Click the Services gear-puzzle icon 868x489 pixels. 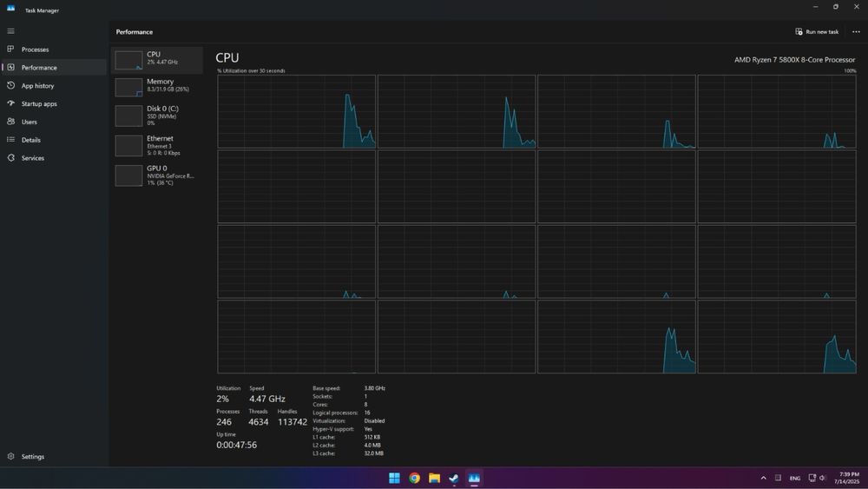10,158
